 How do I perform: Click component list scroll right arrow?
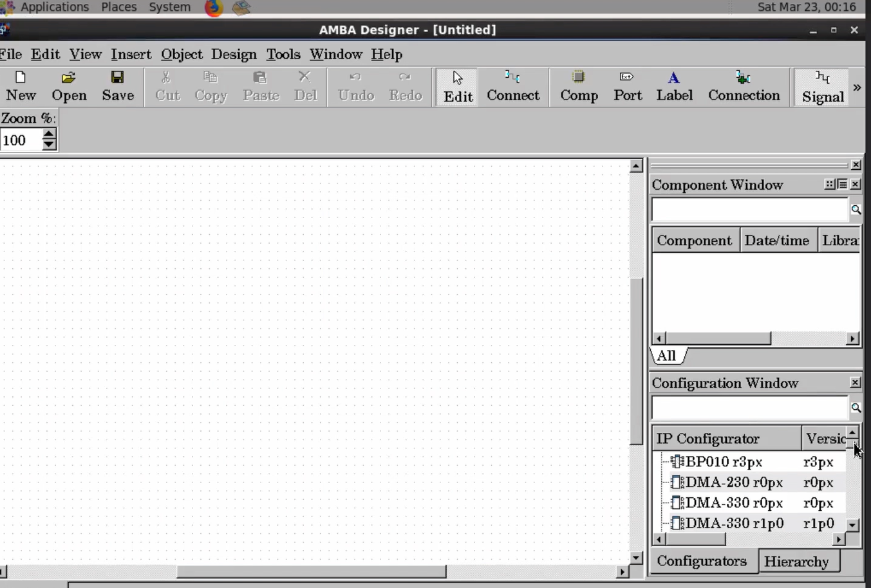point(852,338)
